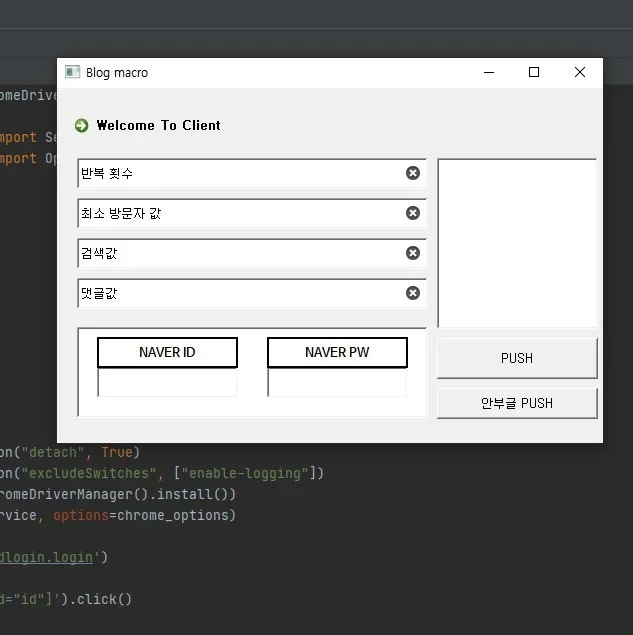Click inside the large white output box

click(x=517, y=243)
